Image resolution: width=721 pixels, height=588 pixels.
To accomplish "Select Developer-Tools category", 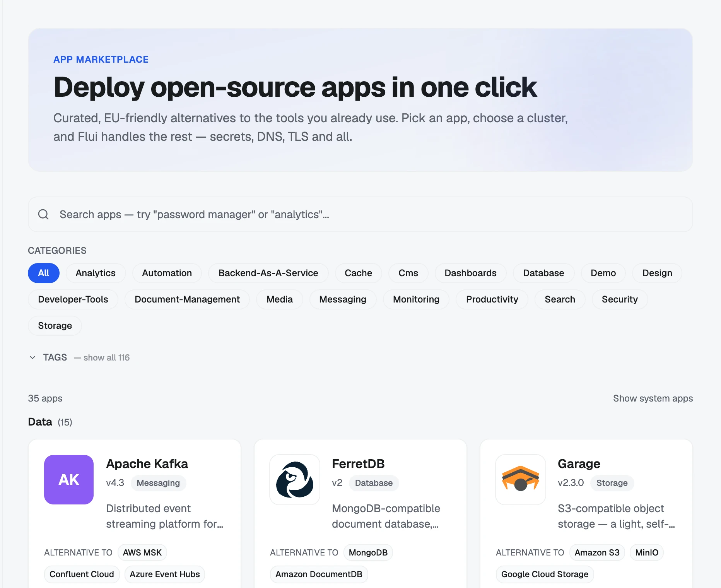I will [73, 299].
